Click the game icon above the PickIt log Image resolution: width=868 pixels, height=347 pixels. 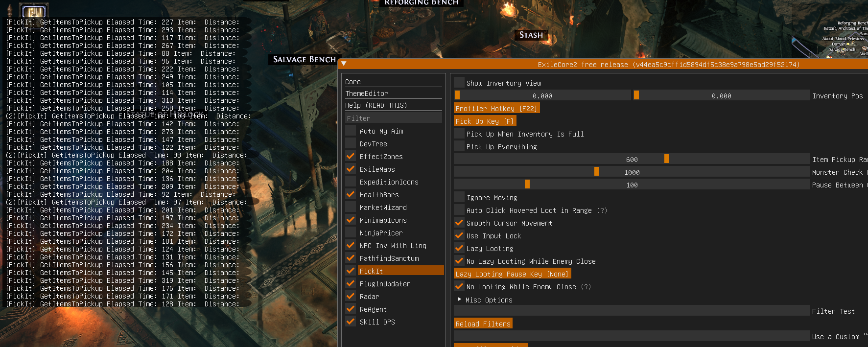(x=33, y=10)
